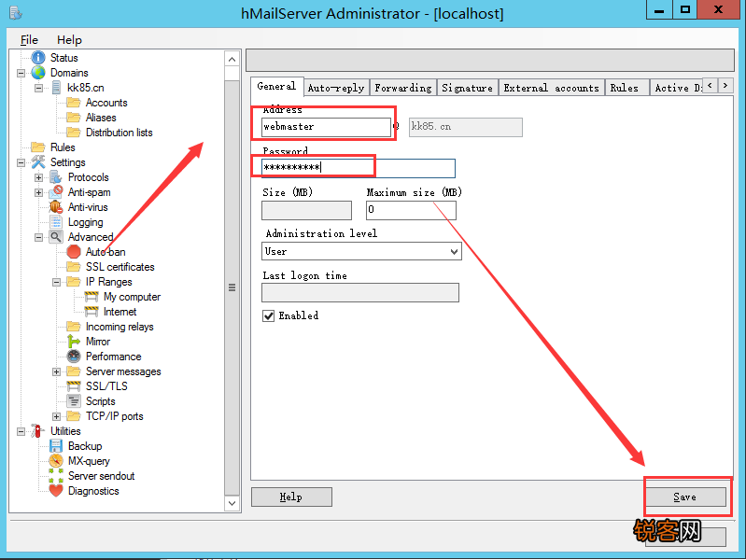Click the Protocols icon

56,177
